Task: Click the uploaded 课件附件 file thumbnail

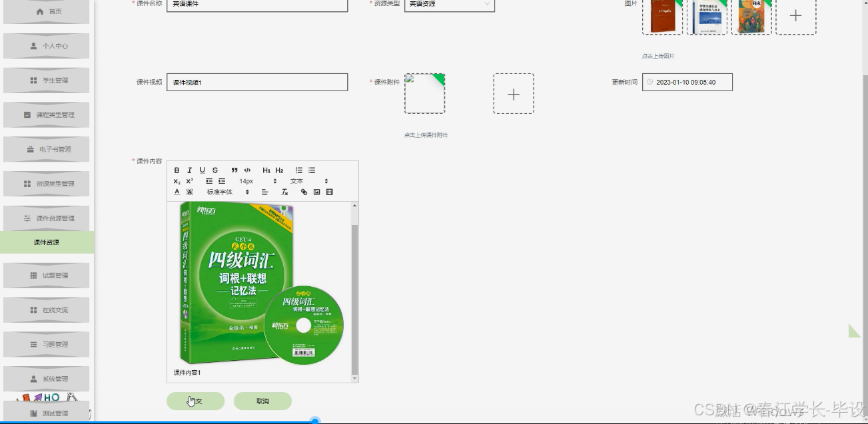Action: [x=425, y=94]
